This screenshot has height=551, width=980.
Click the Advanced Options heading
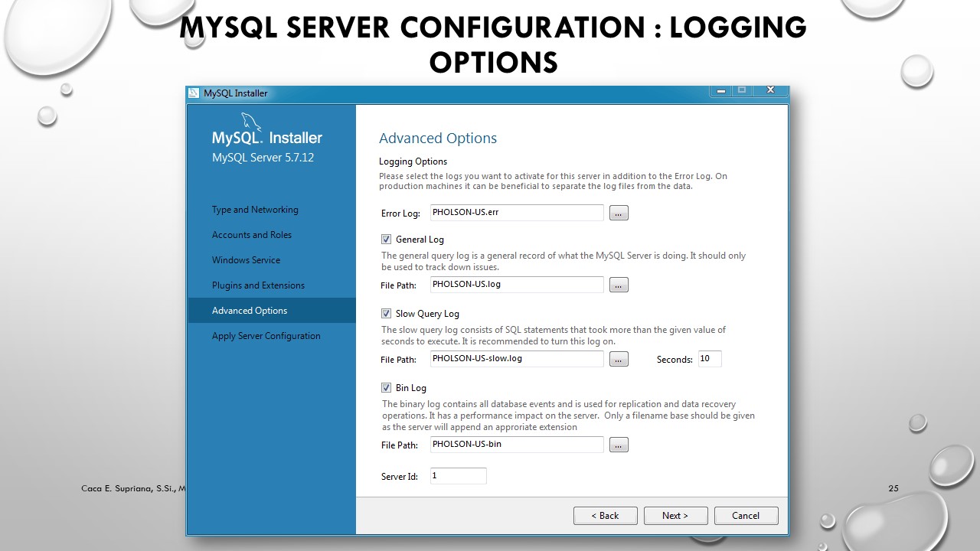tap(438, 139)
